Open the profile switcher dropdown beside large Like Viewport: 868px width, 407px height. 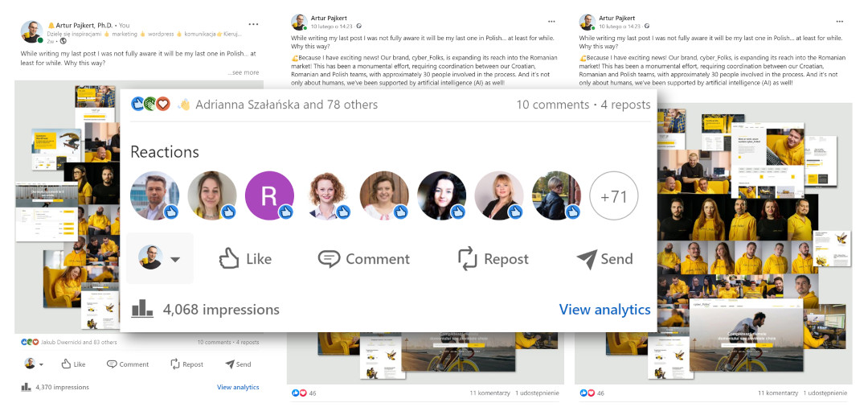click(160, 258)
